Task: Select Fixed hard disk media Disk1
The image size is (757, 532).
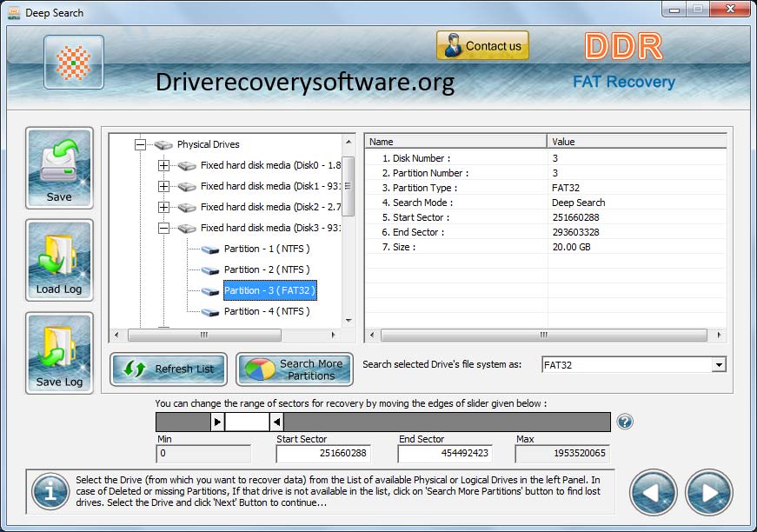Action: click(271, 186)
